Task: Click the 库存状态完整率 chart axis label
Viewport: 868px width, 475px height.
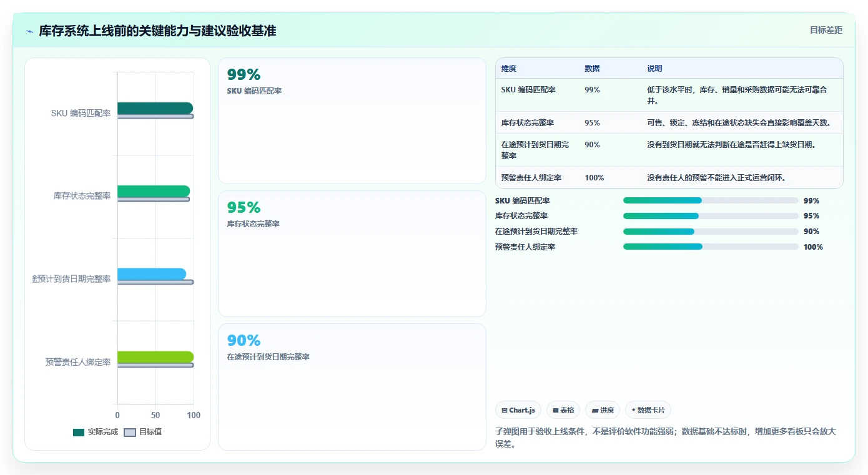Action: (82, 196)
